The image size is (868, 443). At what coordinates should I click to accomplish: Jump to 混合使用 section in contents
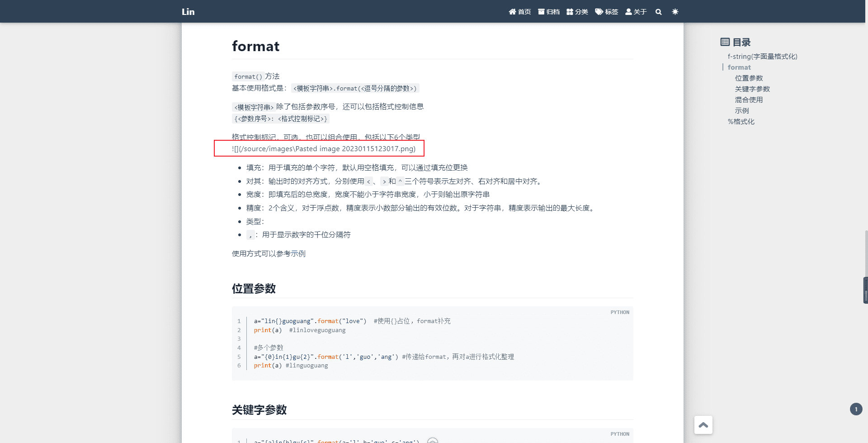point(749,100)
